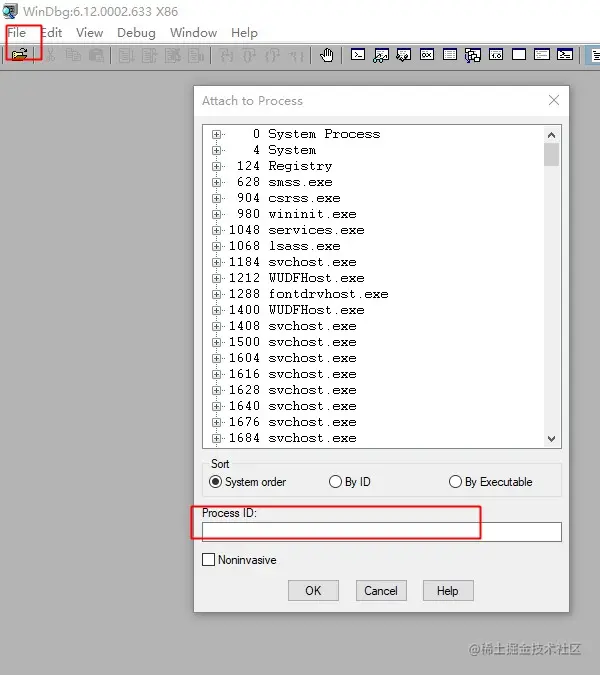
Task: Open the Watch window toolbar icon
Action: 381,55
